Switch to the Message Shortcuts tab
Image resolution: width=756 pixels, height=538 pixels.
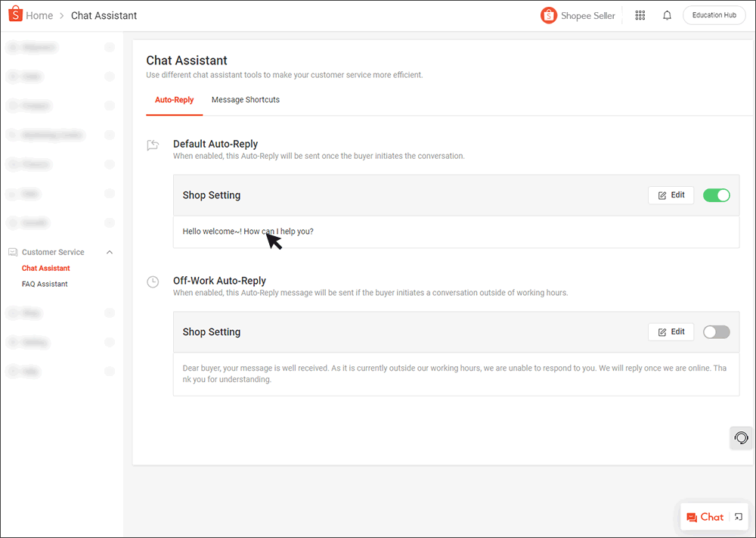pyautogui.click(x=245, y=99)
